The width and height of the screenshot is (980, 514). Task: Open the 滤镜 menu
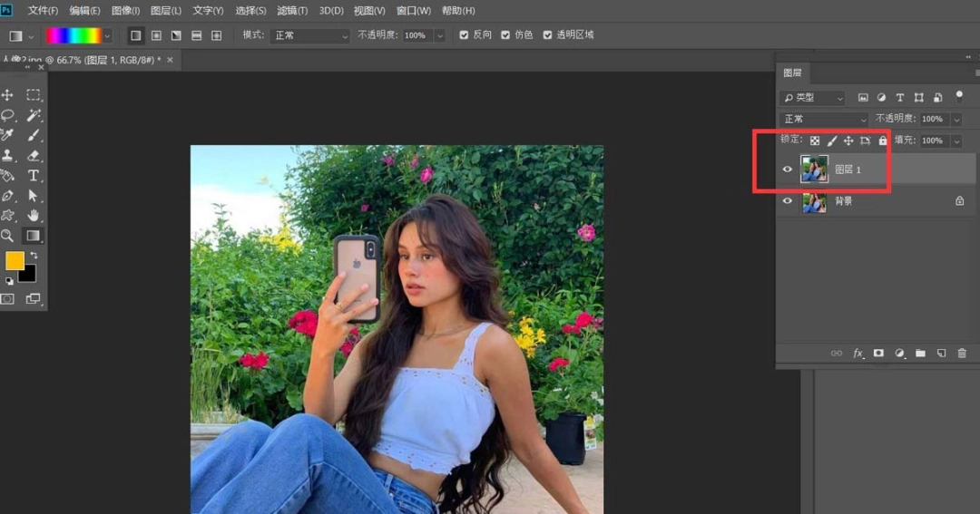pyautogui.click(x=292, y=11)
